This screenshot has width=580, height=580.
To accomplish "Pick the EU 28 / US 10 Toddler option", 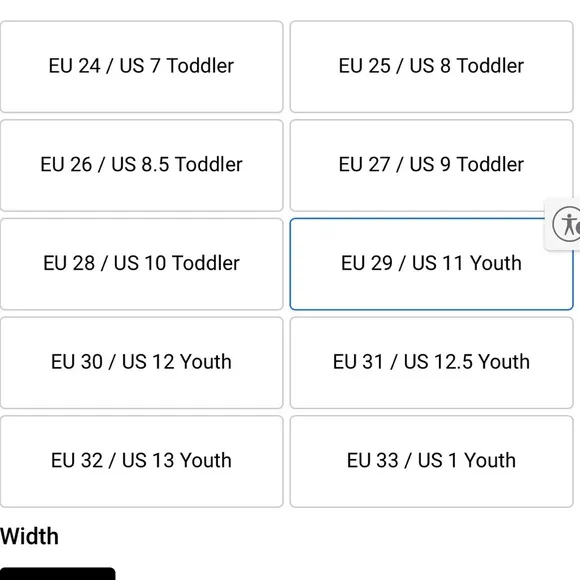I will coord(141,264).
